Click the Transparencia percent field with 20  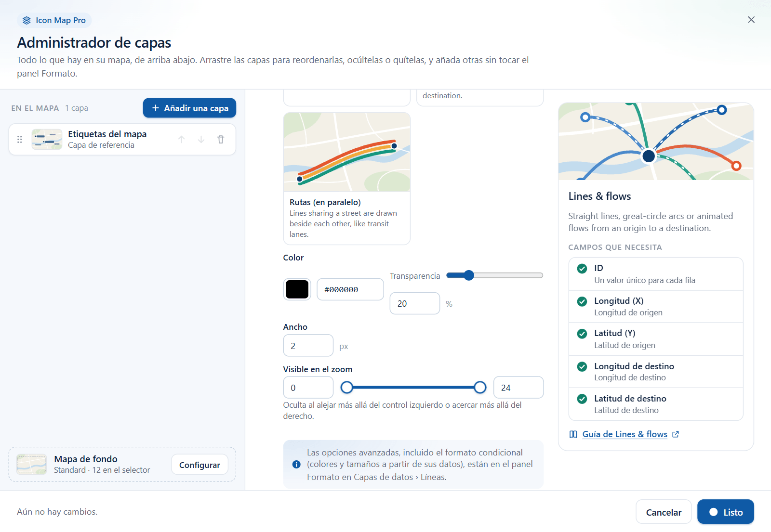pos(415,303)
